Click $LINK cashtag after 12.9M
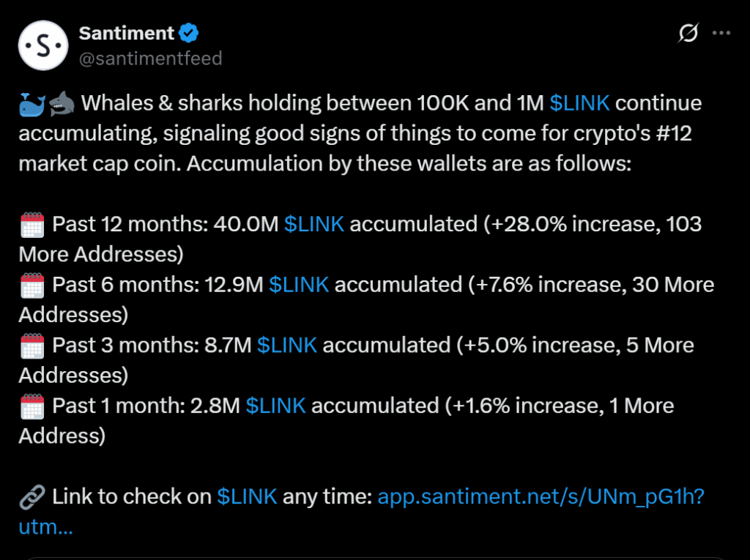The image size is (750, 560). pos(299,285)
